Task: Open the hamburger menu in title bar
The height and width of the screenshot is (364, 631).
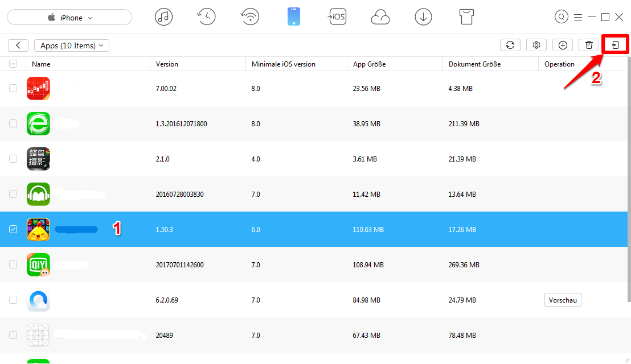Action: click(x=578, y=17)
